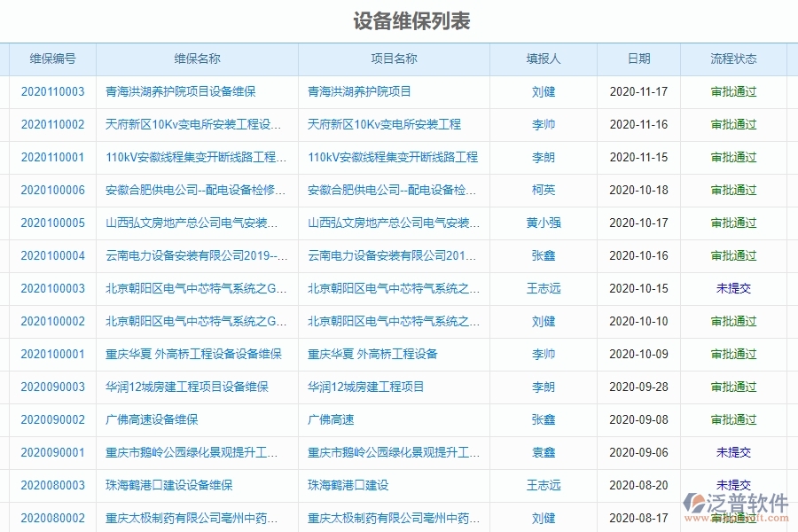Click date 2020-11-17 on the first row
The height and width of the screenshot is (532, 798).
(x=639, y=91)
